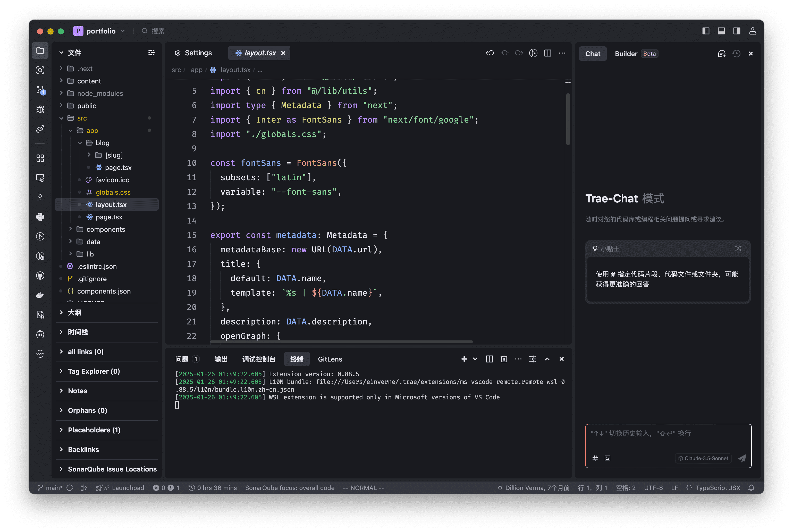Image resolution: width=793 pixels, height=532 pixels.
Task: Click SonarQube focus: overall code
Action: 290,487
